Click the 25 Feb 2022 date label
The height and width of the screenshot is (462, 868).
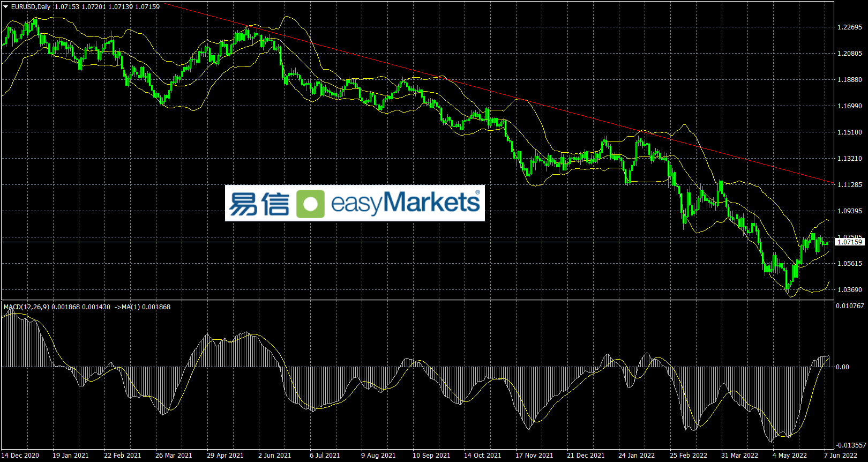(689, 456)
